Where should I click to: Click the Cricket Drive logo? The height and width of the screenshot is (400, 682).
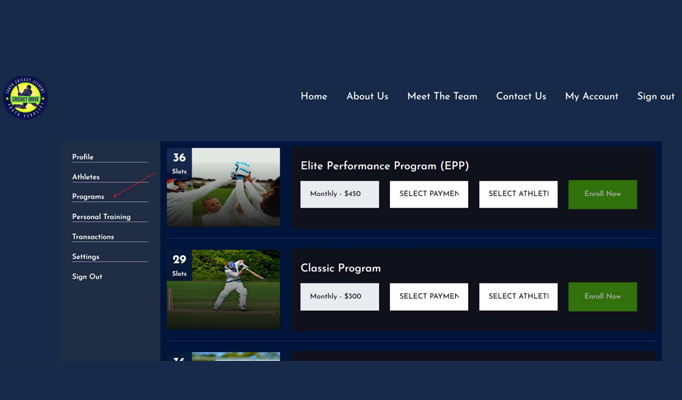coord(26,98)
